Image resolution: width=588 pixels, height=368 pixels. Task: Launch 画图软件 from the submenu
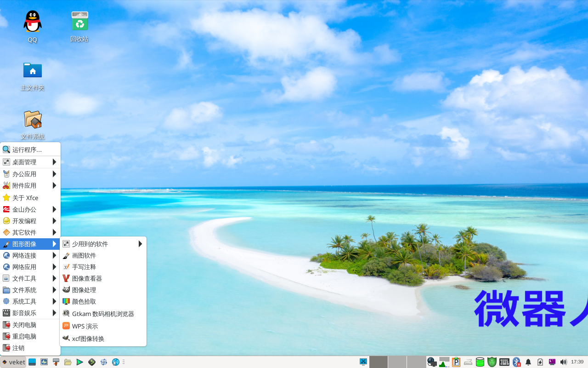103,255
